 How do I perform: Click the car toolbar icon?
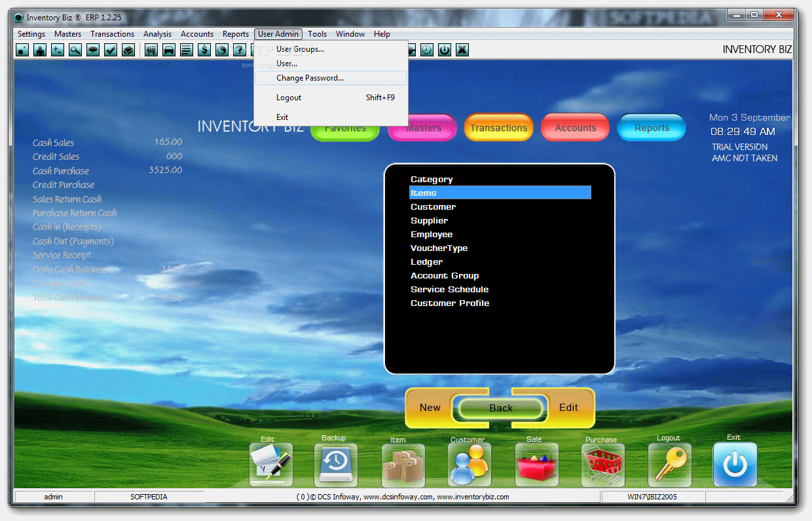(169, 49)
